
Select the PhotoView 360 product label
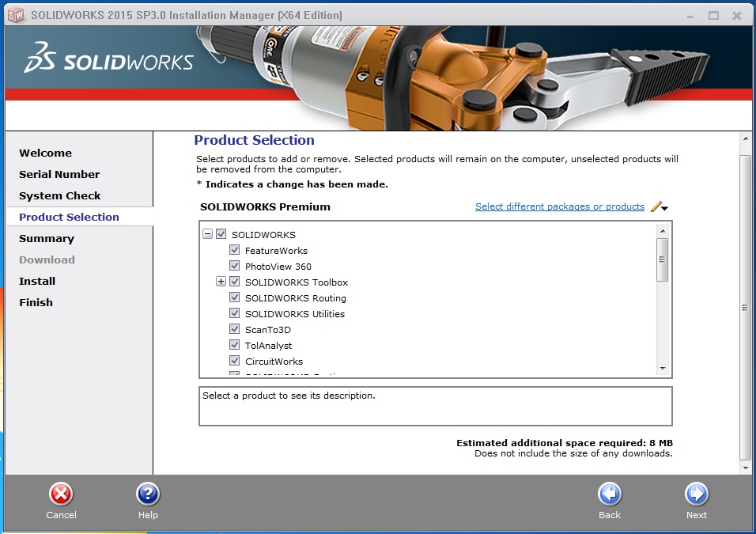tap(278, 267)
